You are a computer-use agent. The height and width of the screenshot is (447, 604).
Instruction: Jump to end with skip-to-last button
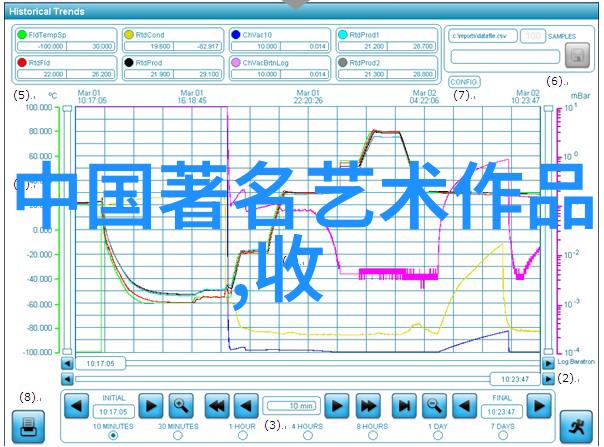tap(404, 406)
